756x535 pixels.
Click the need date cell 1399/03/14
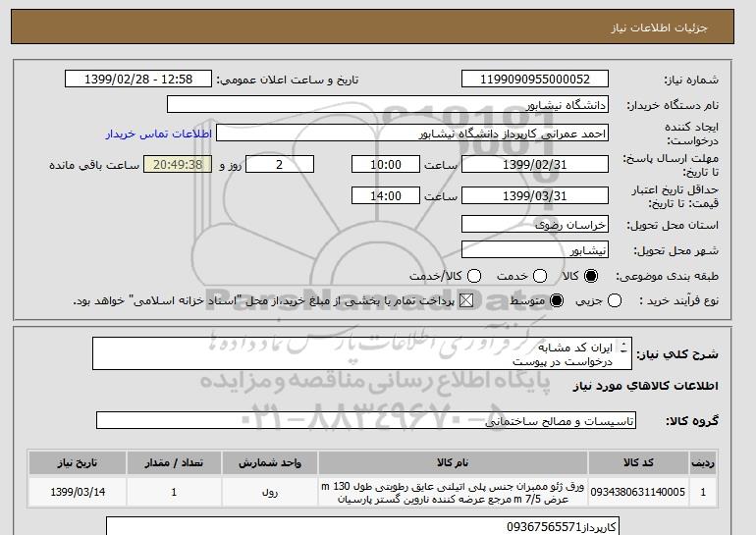pos(78,492)
